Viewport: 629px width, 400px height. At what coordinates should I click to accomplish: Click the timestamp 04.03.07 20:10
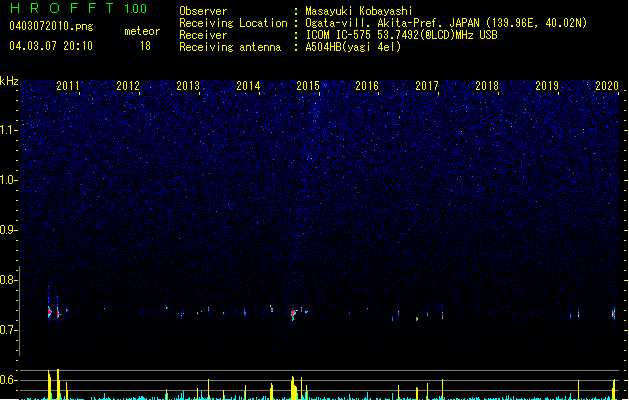point(51,46)
